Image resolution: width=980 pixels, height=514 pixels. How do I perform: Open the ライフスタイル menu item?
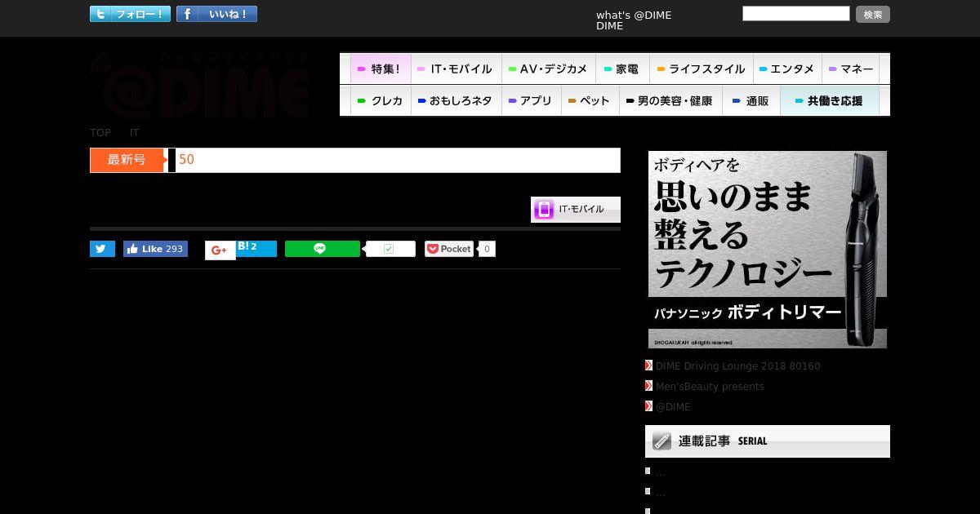coord(702,69)
